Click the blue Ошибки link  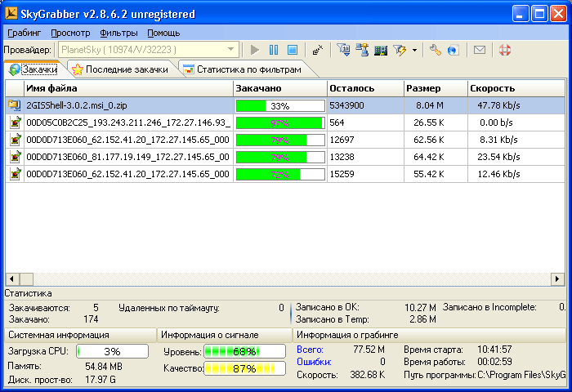click(x=314, y=362)
